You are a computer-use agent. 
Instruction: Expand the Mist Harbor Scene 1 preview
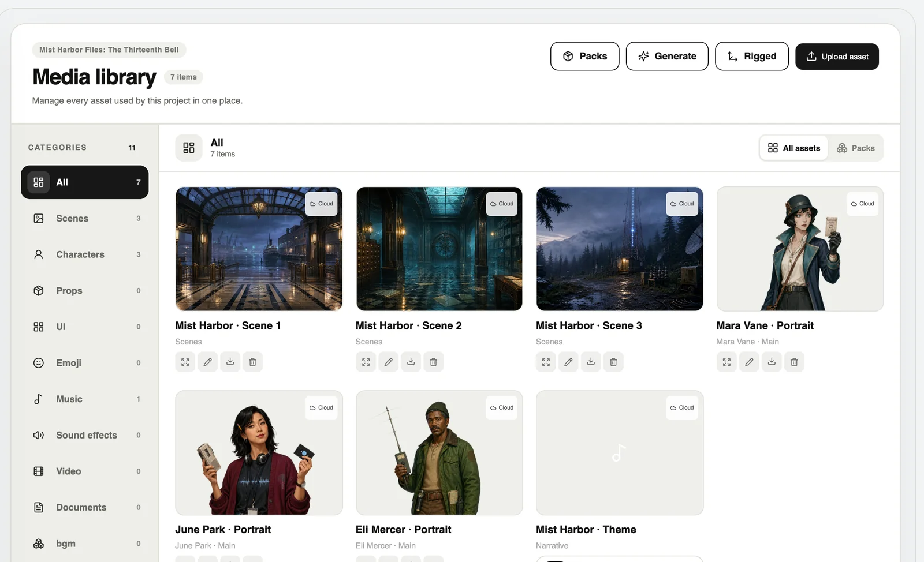(185, 362)
